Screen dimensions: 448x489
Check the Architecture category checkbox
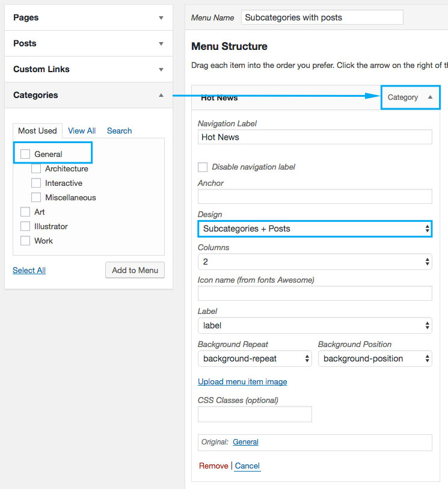[36, 168]
